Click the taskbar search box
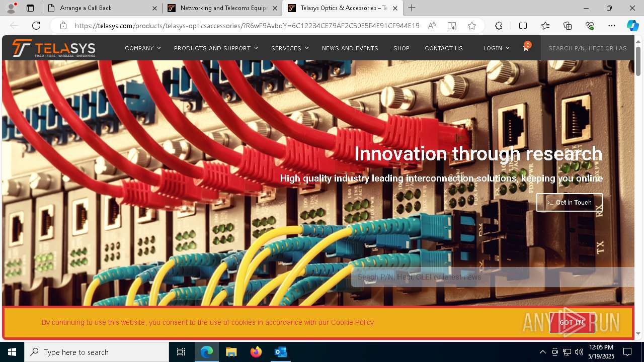 (x=97, y=352)
